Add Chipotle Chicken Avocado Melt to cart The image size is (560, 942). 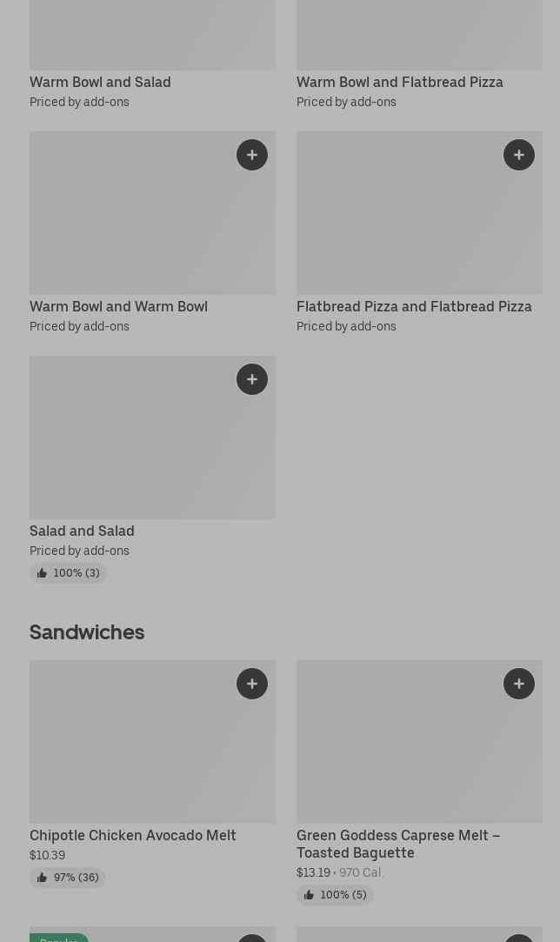(251, 684)
